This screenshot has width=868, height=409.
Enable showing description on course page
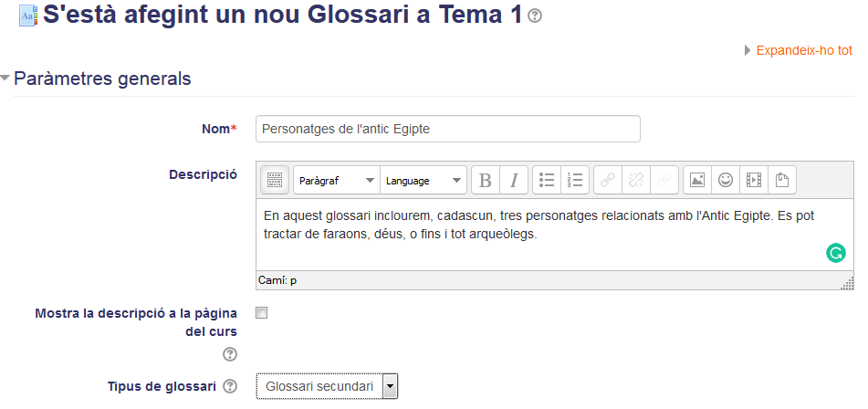pos(261,313)
